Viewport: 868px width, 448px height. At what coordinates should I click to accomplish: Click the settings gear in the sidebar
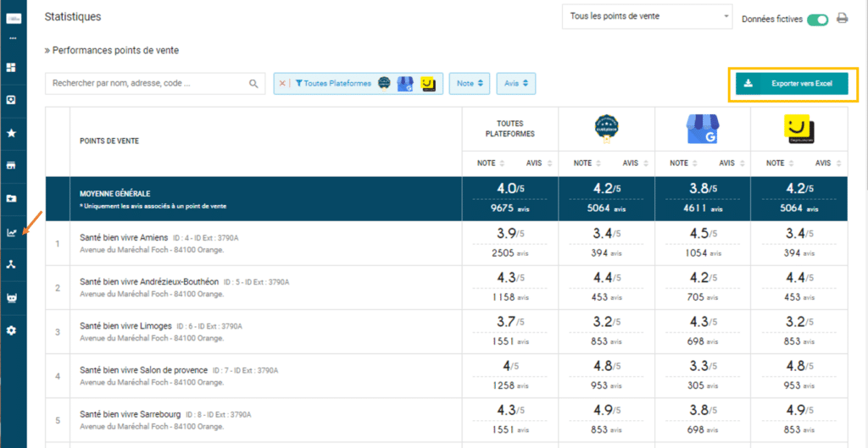pyautogui.click(x=12, y=330)
